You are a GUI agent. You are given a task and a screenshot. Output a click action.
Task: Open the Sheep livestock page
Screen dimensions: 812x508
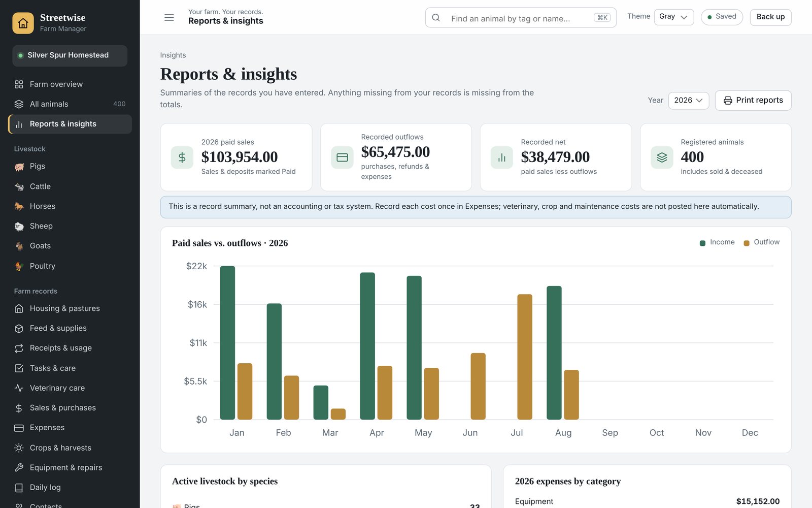pyautogui.click(x=70, y=226)
